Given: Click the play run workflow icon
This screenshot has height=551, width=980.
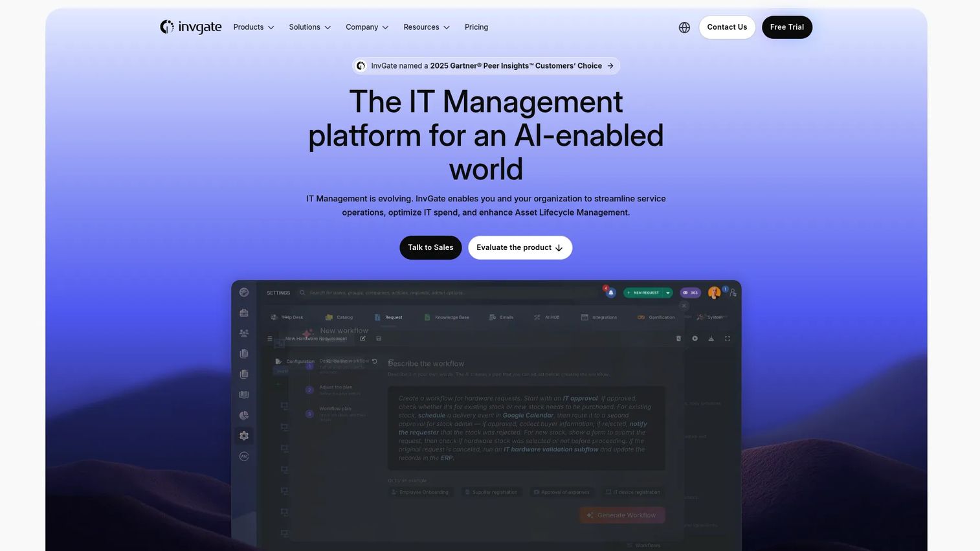Looking at the screenshot, I should coord(695,339).
